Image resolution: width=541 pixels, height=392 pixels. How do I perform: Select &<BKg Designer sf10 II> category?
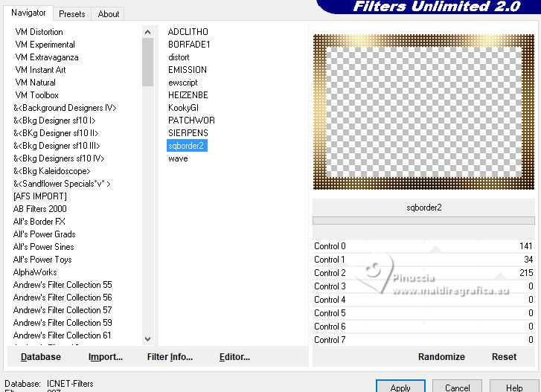tap(56, 133)
